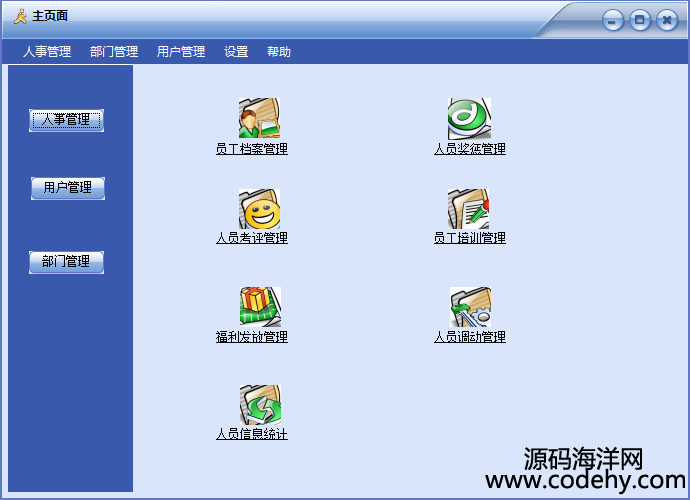Screen dimensions: 690x500
Task: Click the 人员信息统计 refresh arrows icon
Action: 260,405
